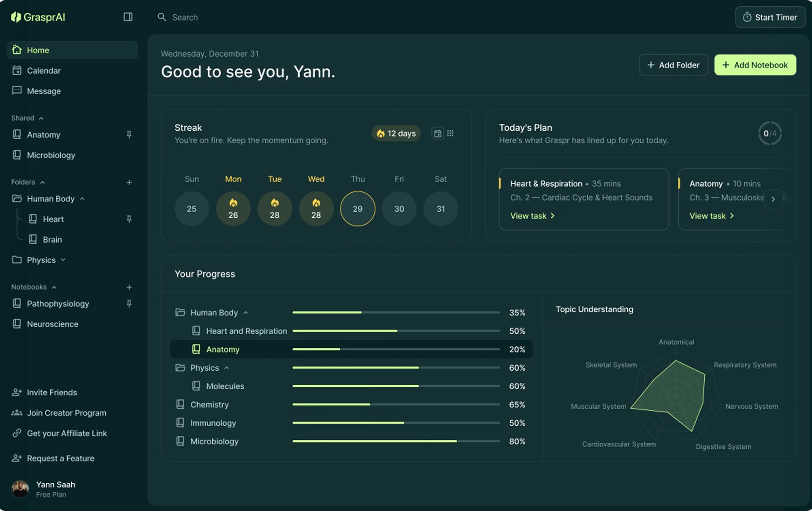The height and width of the screenshot is (511, 812).
Task: Open Join Creator Program
Action: click(x=59, y=413)
